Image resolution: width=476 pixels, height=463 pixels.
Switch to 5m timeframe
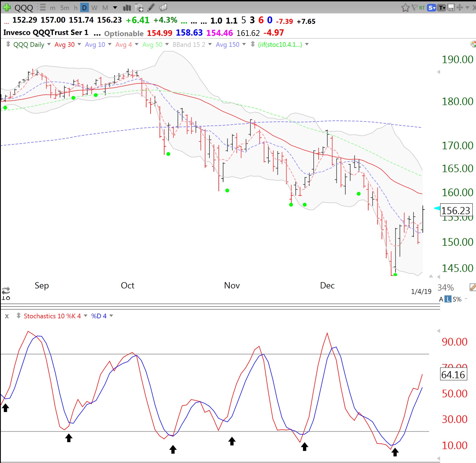(x=65, y=8)
